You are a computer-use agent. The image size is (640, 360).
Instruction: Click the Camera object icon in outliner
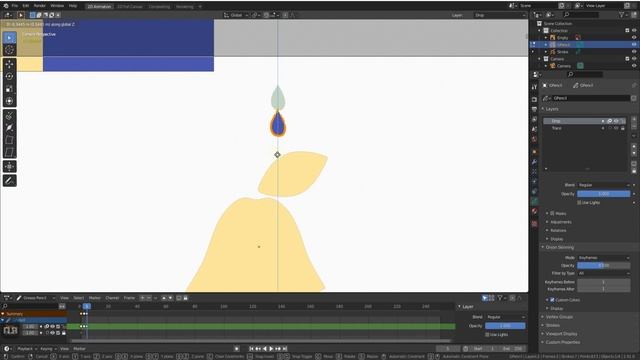pos(553,66)
